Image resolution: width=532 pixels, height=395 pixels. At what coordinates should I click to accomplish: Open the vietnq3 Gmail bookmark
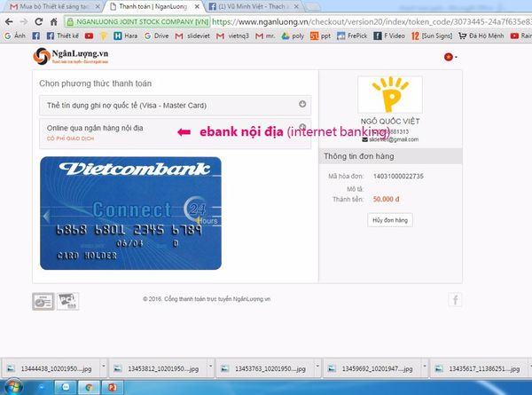[x=232, y=36]
